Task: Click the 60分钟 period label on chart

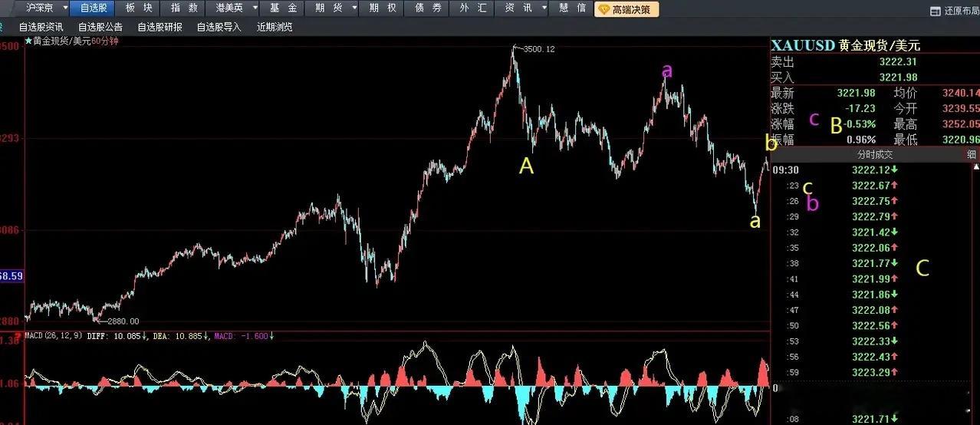Action: pos(104,41)
